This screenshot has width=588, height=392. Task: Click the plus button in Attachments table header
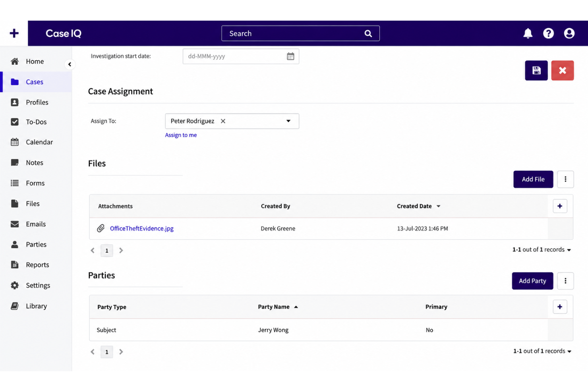point(560,206)
